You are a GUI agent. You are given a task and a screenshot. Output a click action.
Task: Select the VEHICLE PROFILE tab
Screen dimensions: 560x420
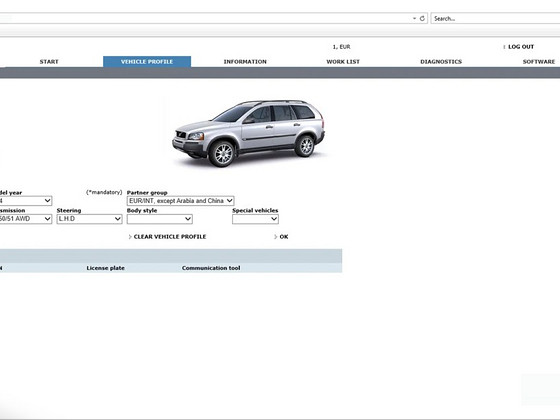tap(147, 61)
